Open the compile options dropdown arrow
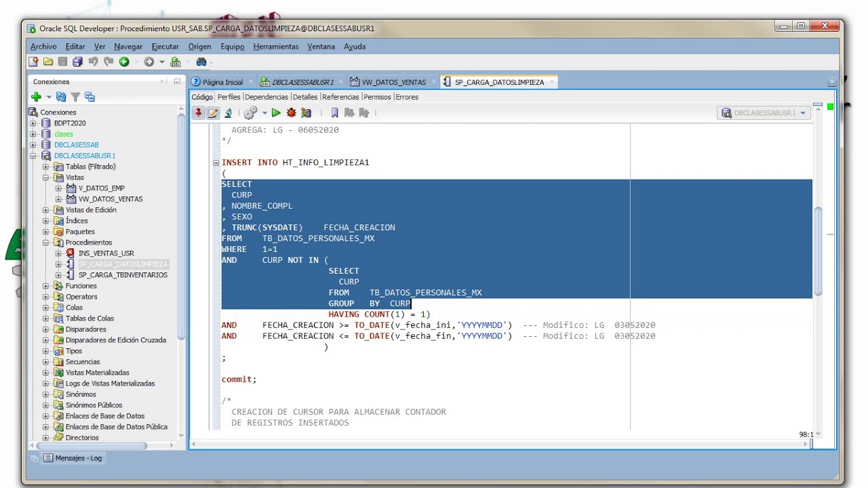 click(x=264, y=113)
